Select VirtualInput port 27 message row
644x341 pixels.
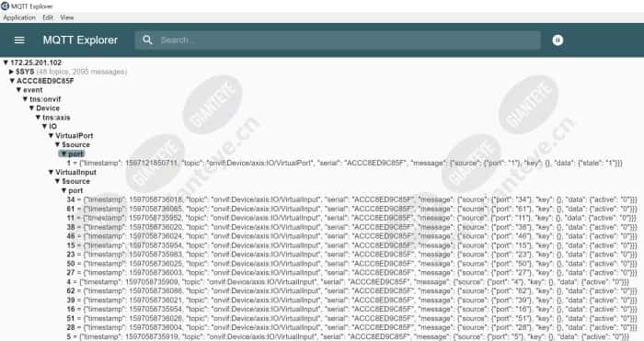352,272
